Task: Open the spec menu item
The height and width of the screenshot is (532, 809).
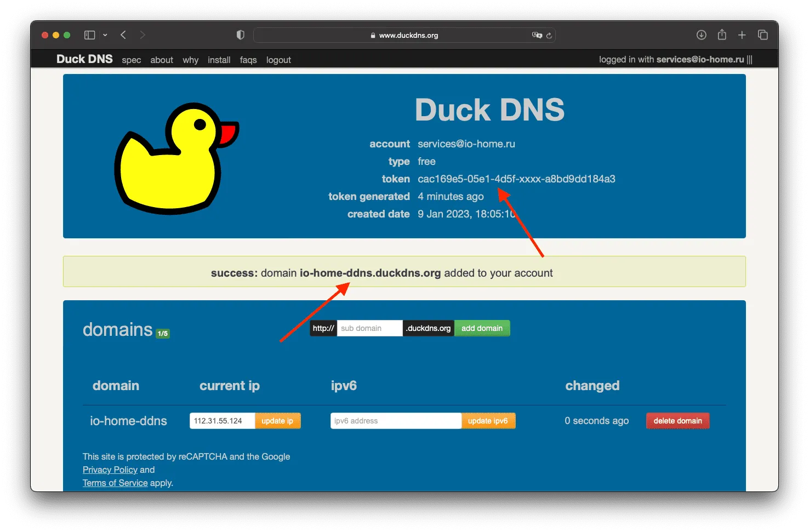Action: 132,60
